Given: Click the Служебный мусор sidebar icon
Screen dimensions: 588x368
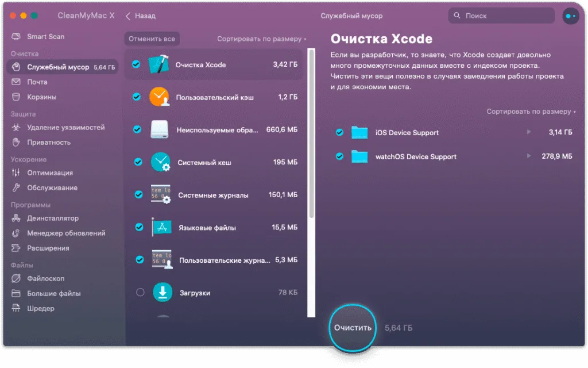Looking at the screenshot, I should pyautogui.click(x=16, y=67).
